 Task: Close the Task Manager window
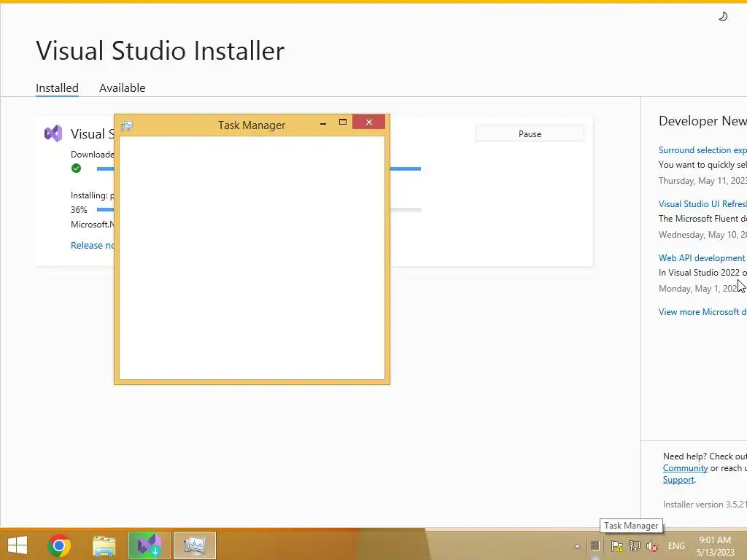(x=368, y=122)
